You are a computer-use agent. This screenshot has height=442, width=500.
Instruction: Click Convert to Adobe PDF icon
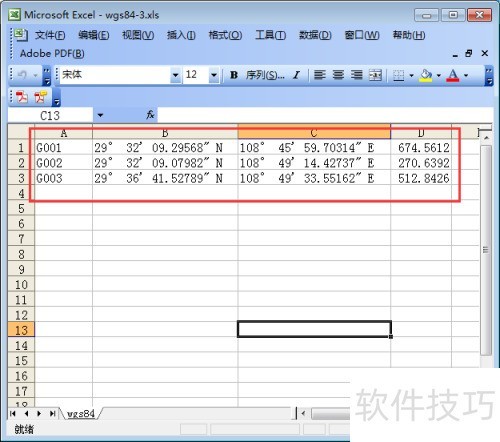[22, 98]
